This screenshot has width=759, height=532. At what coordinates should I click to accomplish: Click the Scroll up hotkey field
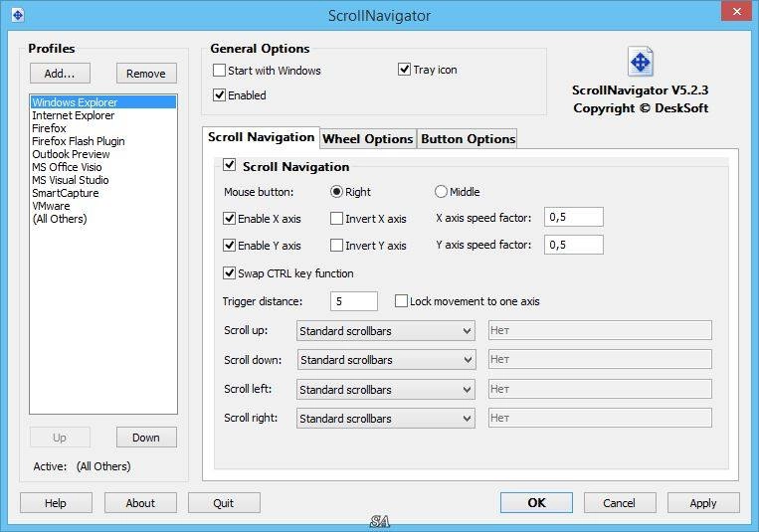pyautogui.click(x=600, y=330)
